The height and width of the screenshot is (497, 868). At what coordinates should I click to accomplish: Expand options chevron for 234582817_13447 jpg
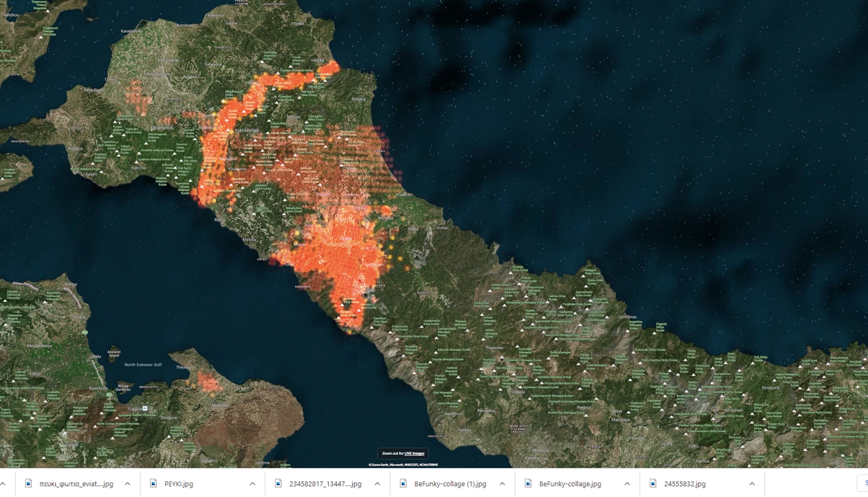pyautogui.click(x=377, y=484)
